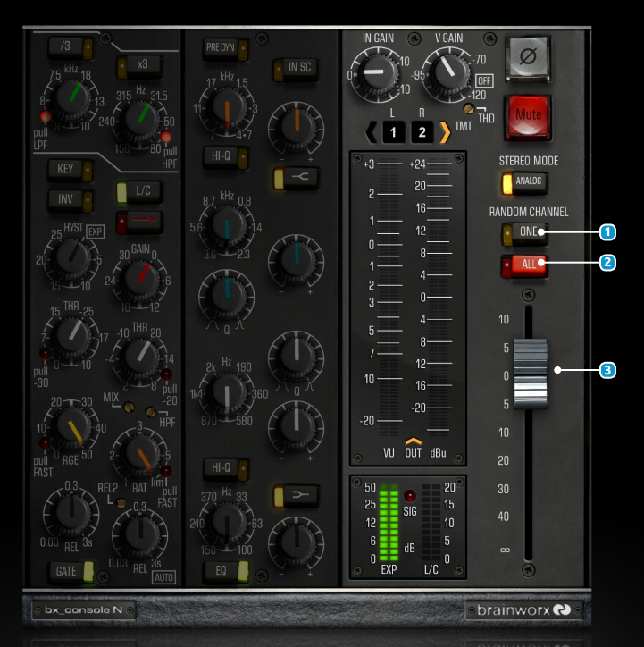This screenshot has height=647, width=644.
Task: Toggle the ANALOG stereo mode switch
Action: pos(524,183)
